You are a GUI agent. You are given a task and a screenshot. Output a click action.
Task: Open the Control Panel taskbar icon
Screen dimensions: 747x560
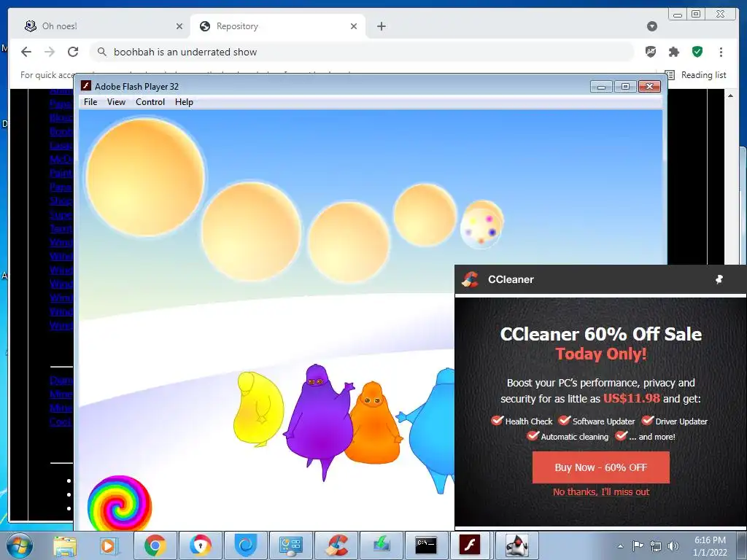(x=290, y=545)
